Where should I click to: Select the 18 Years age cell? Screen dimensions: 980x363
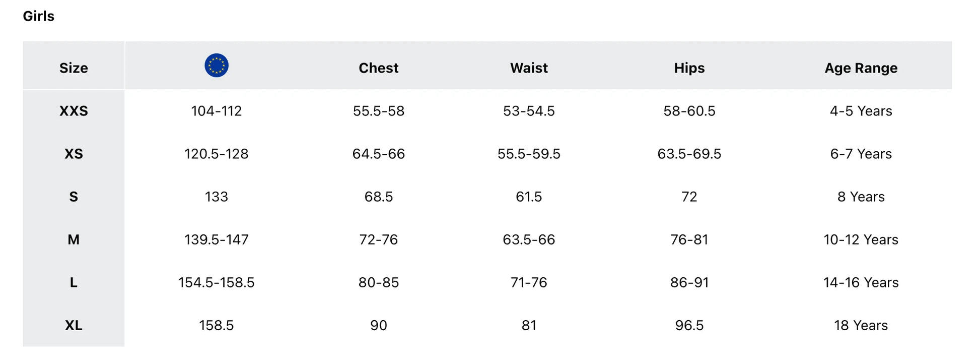click(x=861, y=325)
